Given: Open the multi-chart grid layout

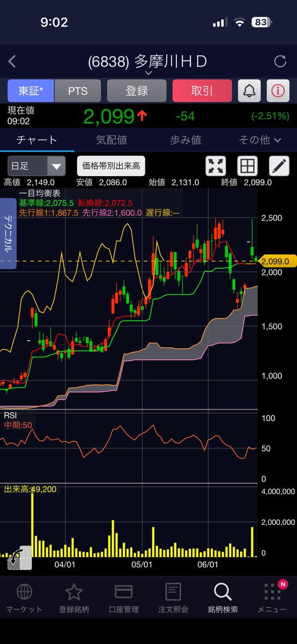Looking at the screenshot, I should pyautogui.click(x=247, y=166).
